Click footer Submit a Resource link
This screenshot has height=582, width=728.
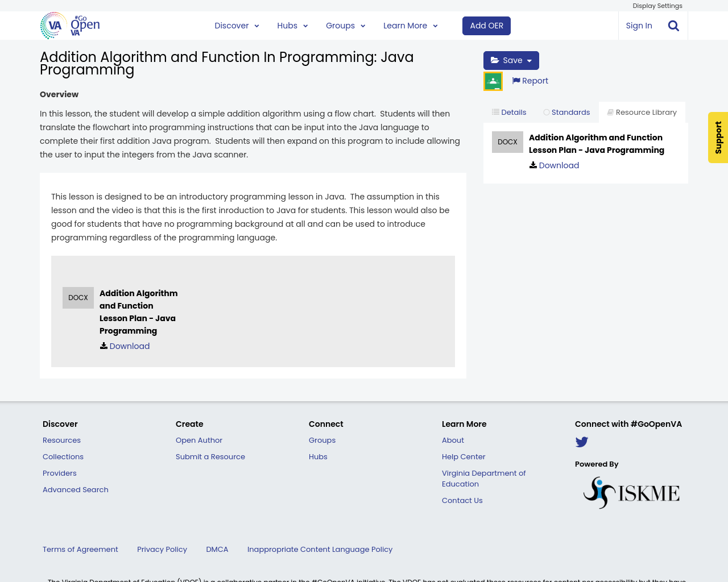coord(210,457)
